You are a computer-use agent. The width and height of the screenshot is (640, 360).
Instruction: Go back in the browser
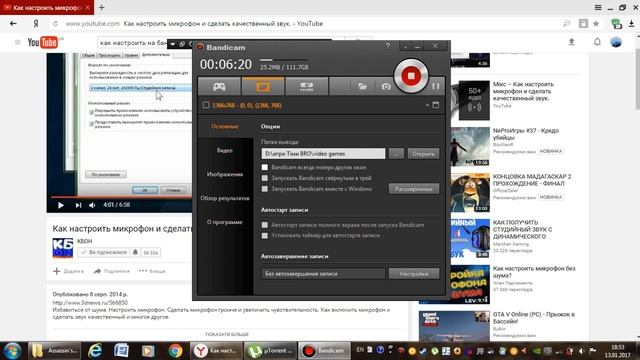(x=13, y=24)
